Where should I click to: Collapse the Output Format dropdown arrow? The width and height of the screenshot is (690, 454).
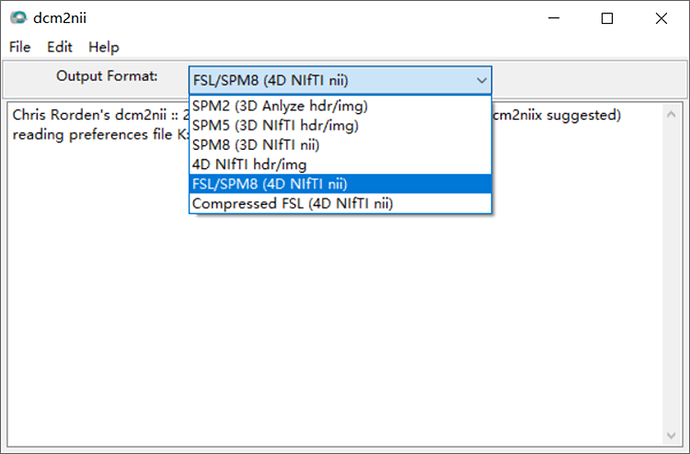pyautogui.click(x=482, y=80)
